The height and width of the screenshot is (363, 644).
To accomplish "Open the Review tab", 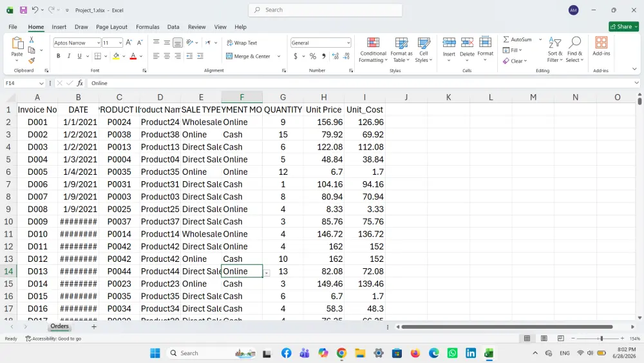I will [x=196, y=26].
